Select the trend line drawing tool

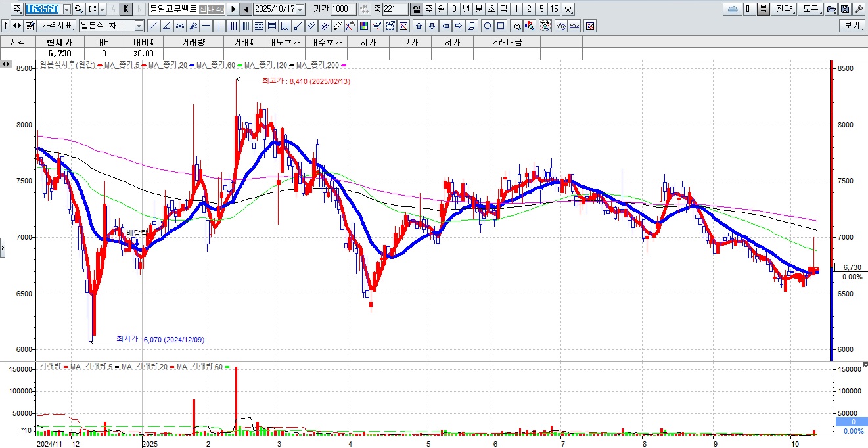(x=154, y=26)
